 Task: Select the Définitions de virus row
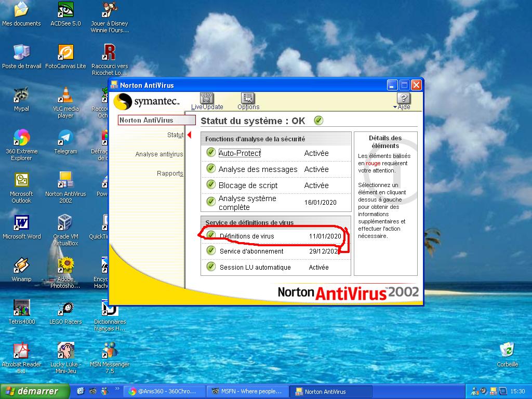(247, 236)
